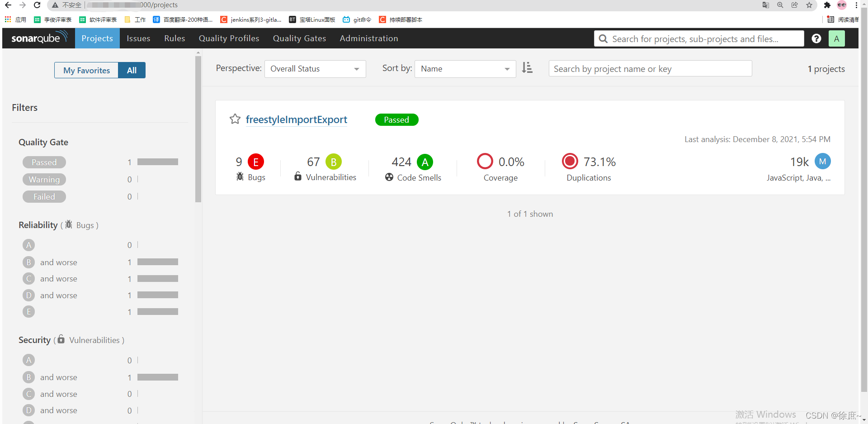
Task: Open the Issues tab
Action: pos(138,38)
